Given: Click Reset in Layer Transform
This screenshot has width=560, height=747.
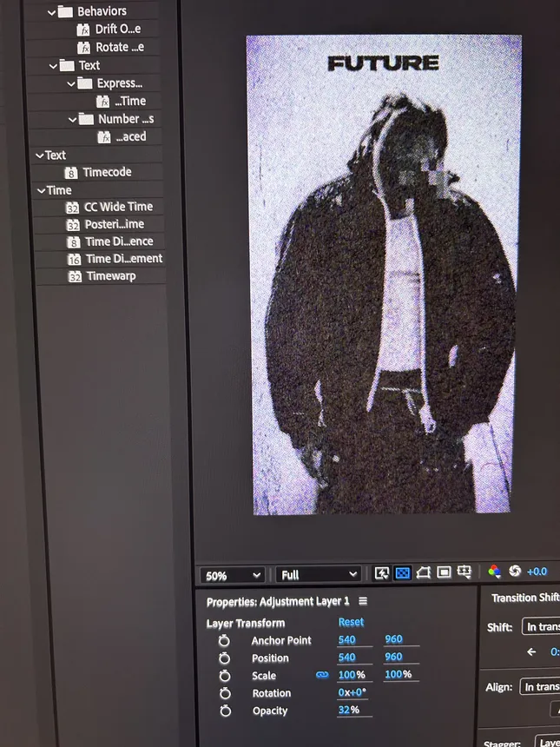Looking at the screenshot, I should tap(351, 622).
